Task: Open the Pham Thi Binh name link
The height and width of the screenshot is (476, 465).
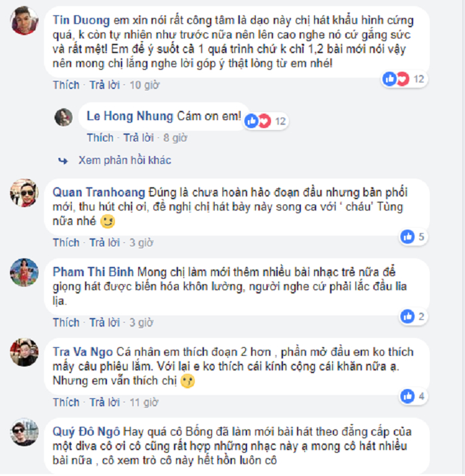Action: tap(93, 272)
